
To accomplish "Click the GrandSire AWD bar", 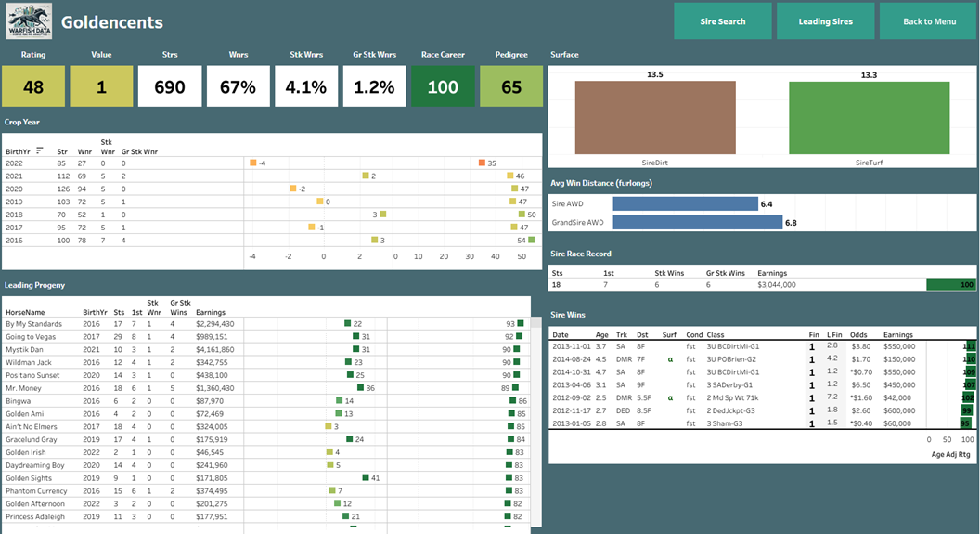I will pyautogui.click(x=697, y=222).
